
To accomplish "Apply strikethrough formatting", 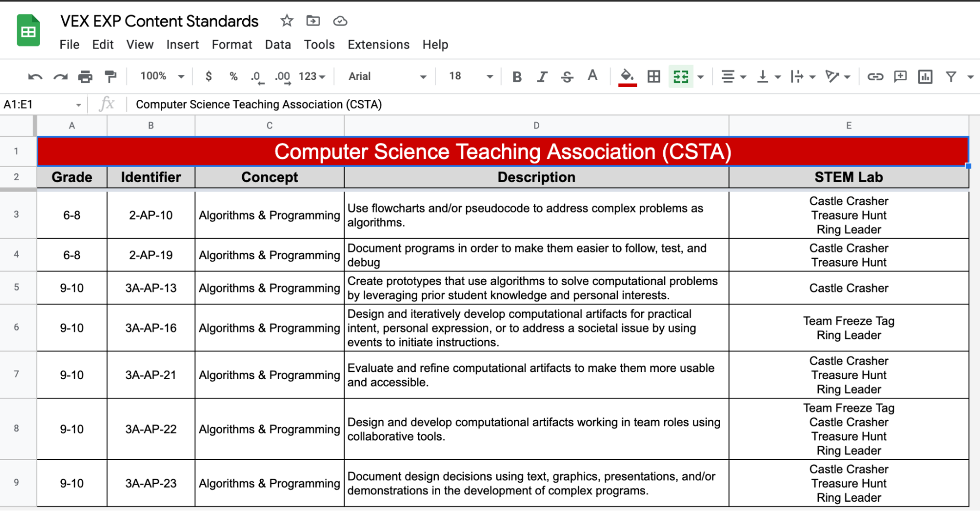I will pyautogui.click(x=567, y=76).
